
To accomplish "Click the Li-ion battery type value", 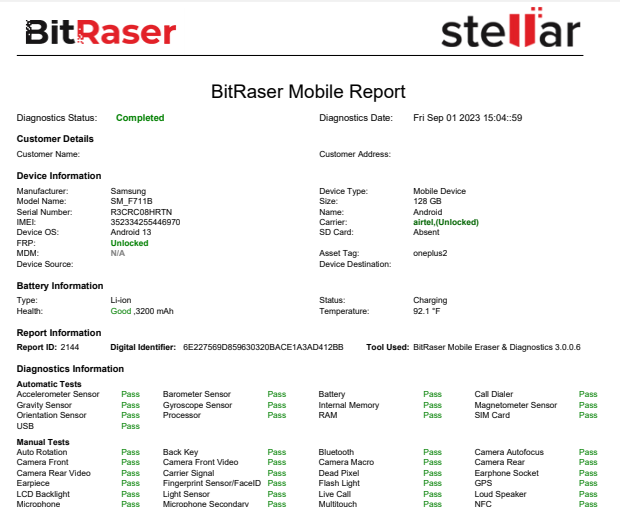I will (x=121, y=300).
